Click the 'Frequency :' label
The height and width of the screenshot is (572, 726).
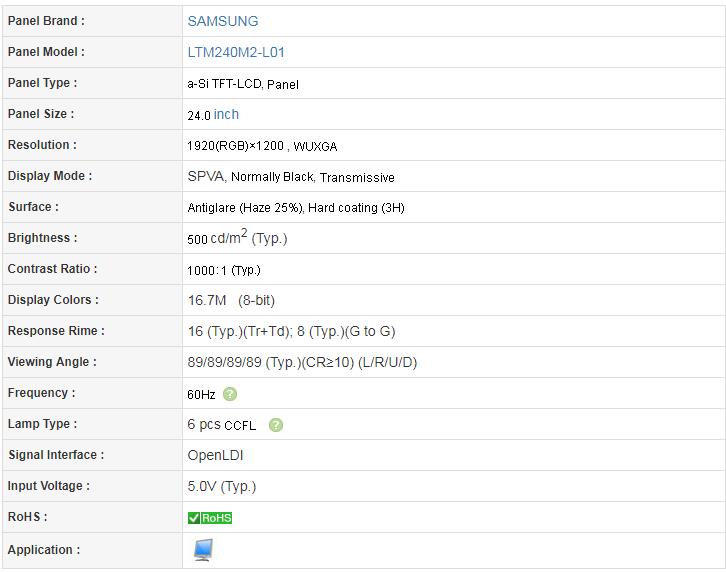(42, 393)
